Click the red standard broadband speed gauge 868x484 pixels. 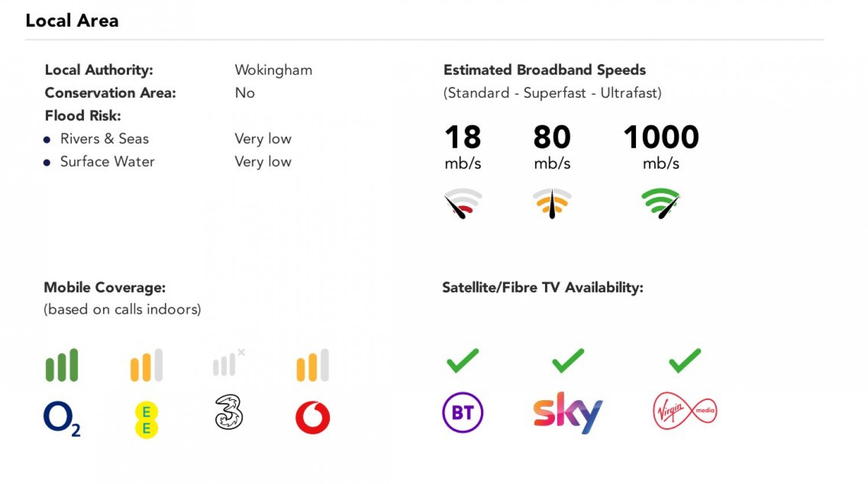(462, 203)
